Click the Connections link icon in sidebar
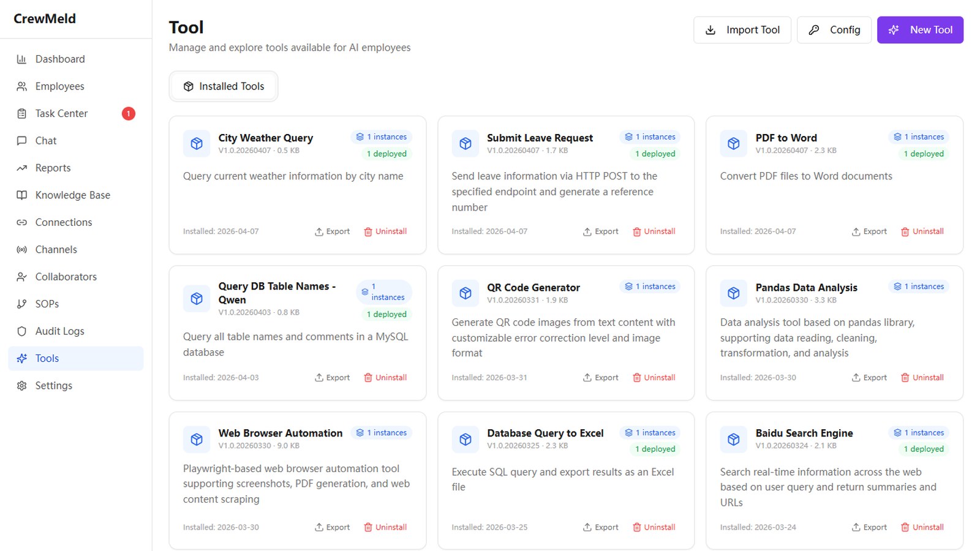Screen dimensions: 980x551 click(22, 222)
